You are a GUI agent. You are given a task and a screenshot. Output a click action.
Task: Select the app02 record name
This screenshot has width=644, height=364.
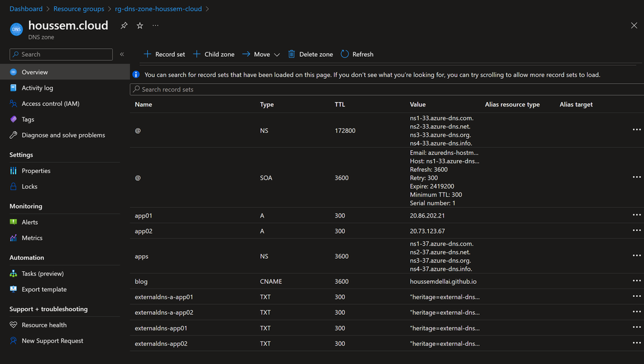[143, 231]
